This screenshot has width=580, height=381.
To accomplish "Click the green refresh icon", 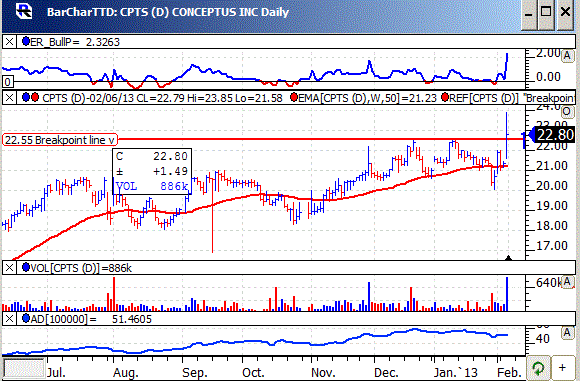I will click(538, 368).
